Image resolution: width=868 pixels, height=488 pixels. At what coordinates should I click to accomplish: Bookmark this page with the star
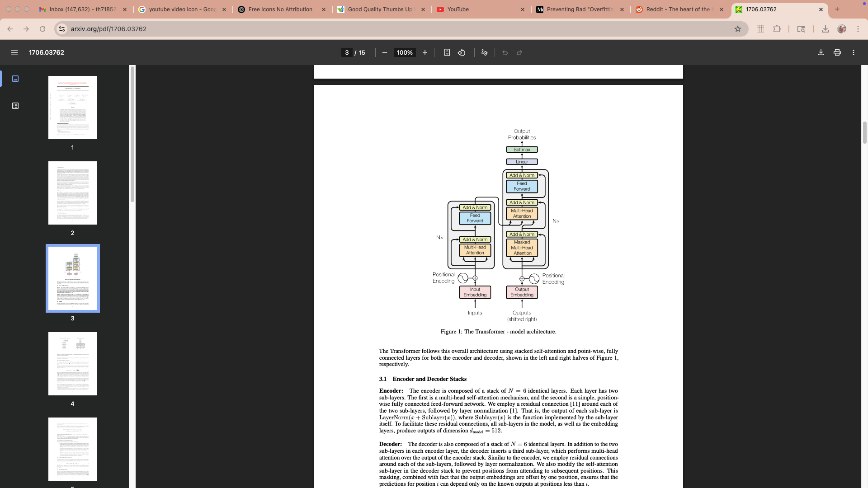[738, 29]
